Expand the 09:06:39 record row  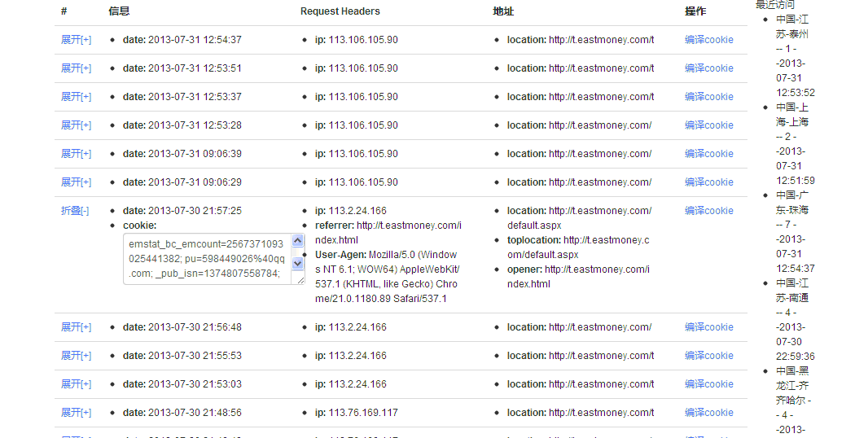coord(76,154)
